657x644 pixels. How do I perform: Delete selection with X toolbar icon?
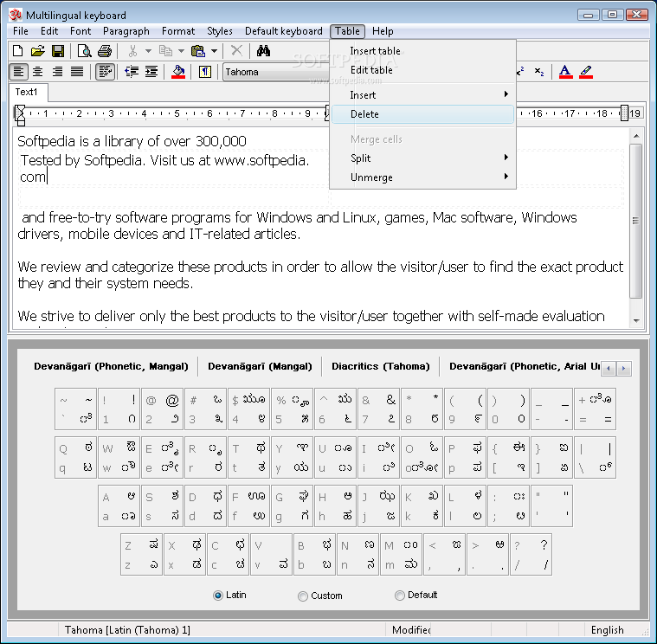[236, 51]
